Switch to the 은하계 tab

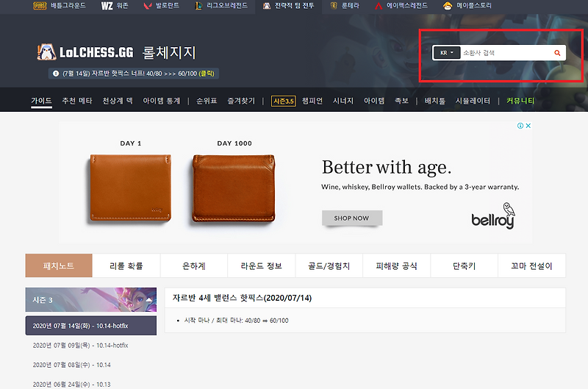point(194,265)
